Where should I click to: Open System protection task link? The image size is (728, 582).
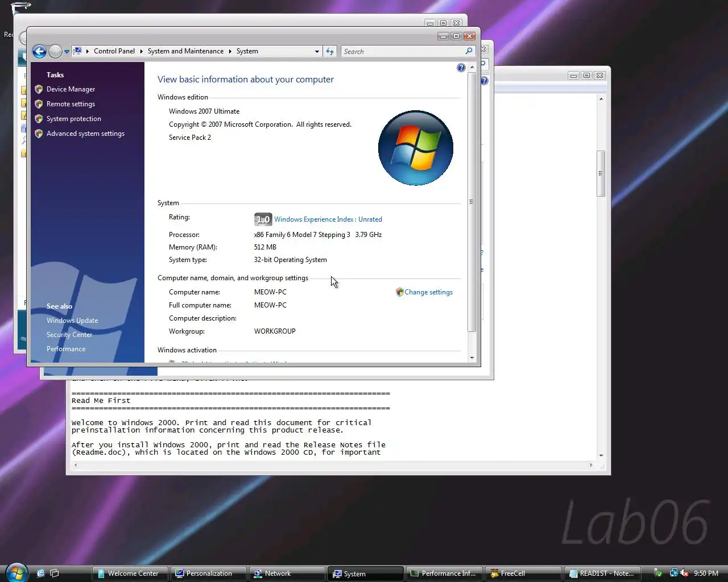74,119
